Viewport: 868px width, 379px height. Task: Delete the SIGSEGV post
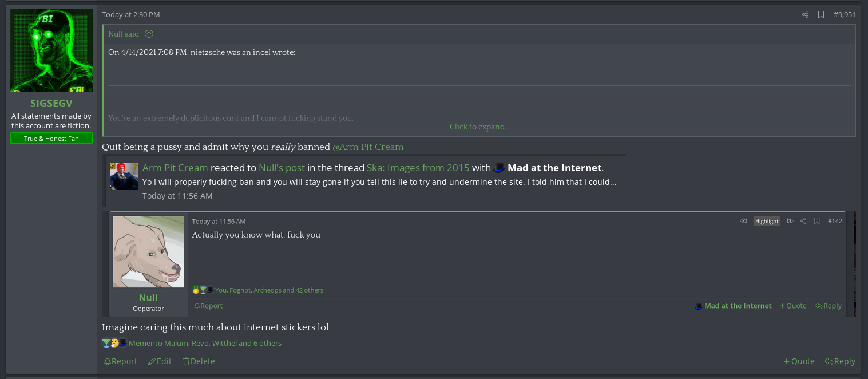tap(199, 361)
